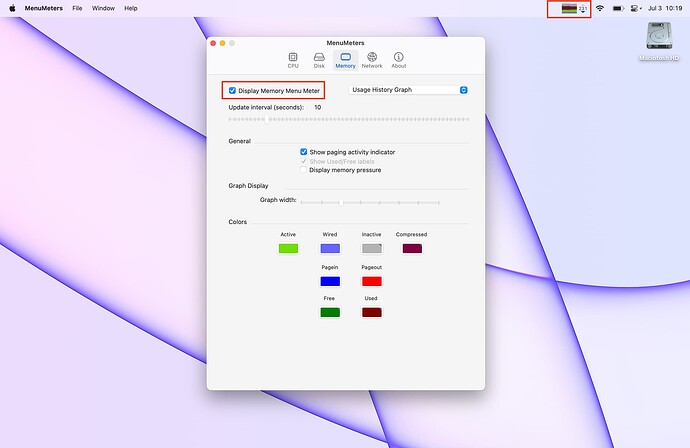
Task: Open the Wi-Fi status menu
Action: [600, 8]
